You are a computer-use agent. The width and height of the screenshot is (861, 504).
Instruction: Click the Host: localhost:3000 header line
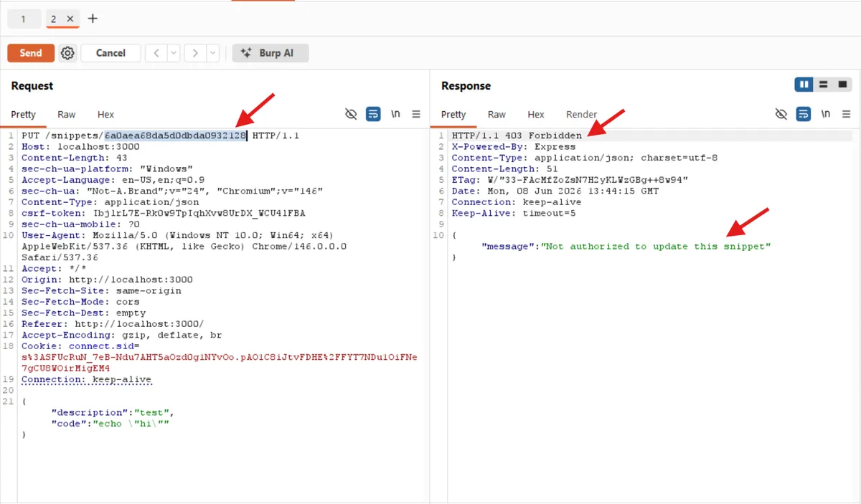coord(80,146)
